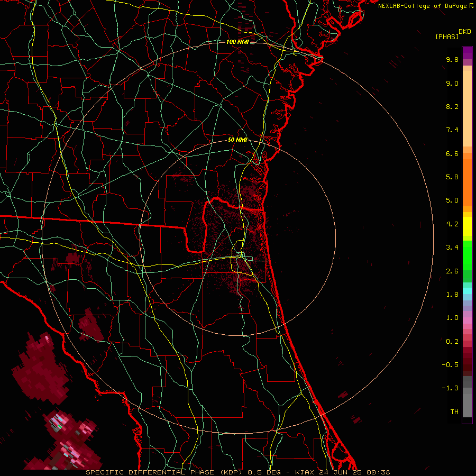The height and width of the screenshot is (476, 476).
Task: Click the DKD label above the color scale
Action: (x=465, y=32)
